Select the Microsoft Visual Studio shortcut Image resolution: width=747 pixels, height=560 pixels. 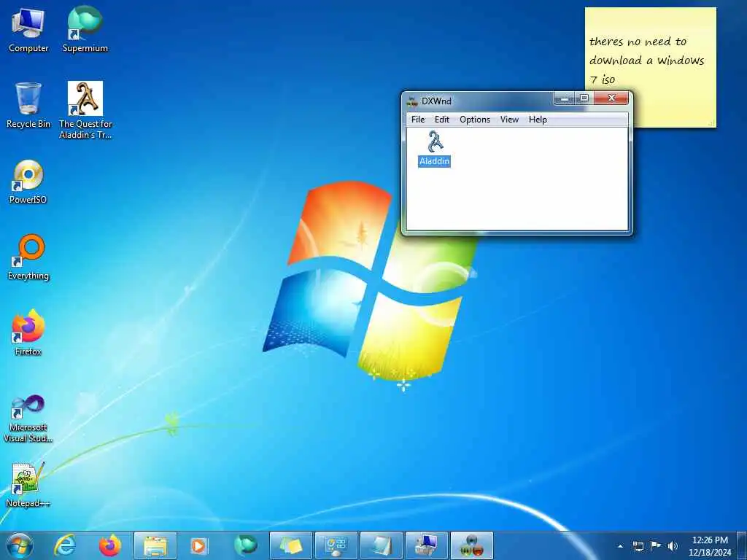point(28,419)
